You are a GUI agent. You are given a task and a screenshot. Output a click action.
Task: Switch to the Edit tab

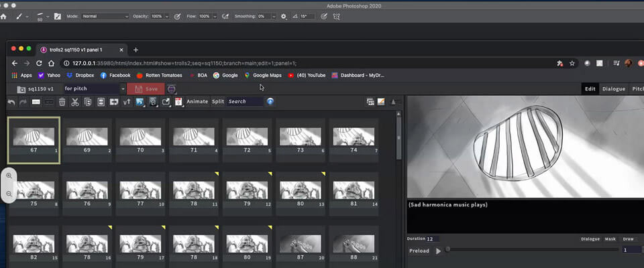[590, 88]
